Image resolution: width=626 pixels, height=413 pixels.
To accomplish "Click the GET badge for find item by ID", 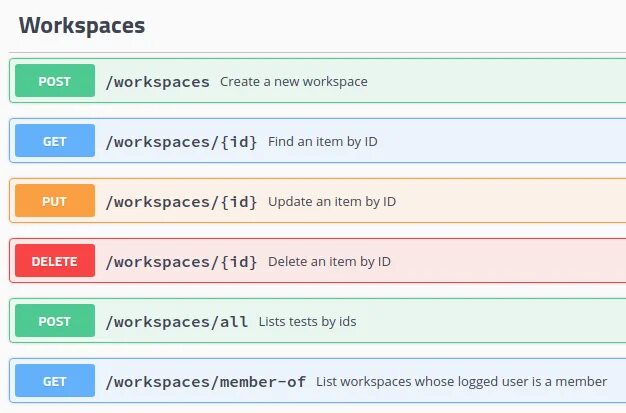I will click(x=55, y=141).
